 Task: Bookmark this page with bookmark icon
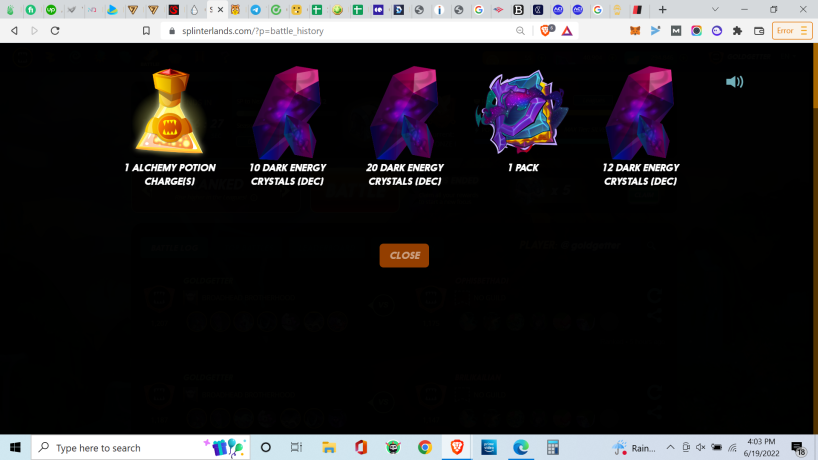tap(146, 31)
